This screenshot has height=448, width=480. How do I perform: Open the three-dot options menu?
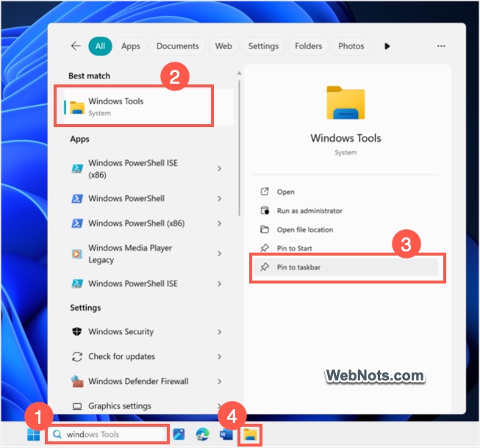pyautogui.click(x=441, y=46)
